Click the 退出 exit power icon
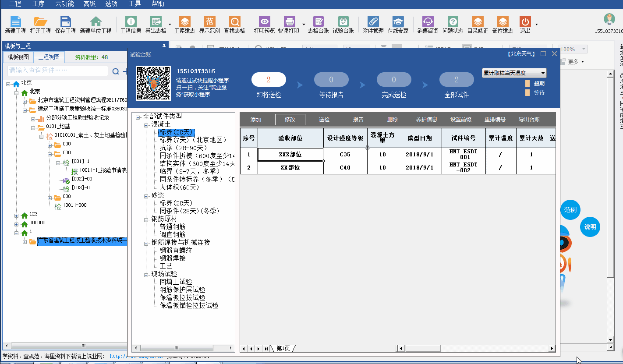Screen dimensions: 623x364 tap(525, 21)
